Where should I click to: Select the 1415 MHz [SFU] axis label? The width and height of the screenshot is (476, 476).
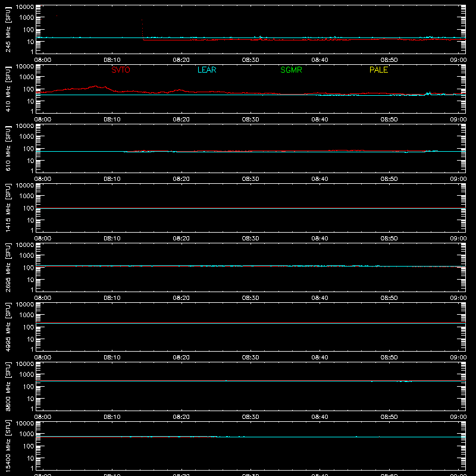tap(8, 208)
